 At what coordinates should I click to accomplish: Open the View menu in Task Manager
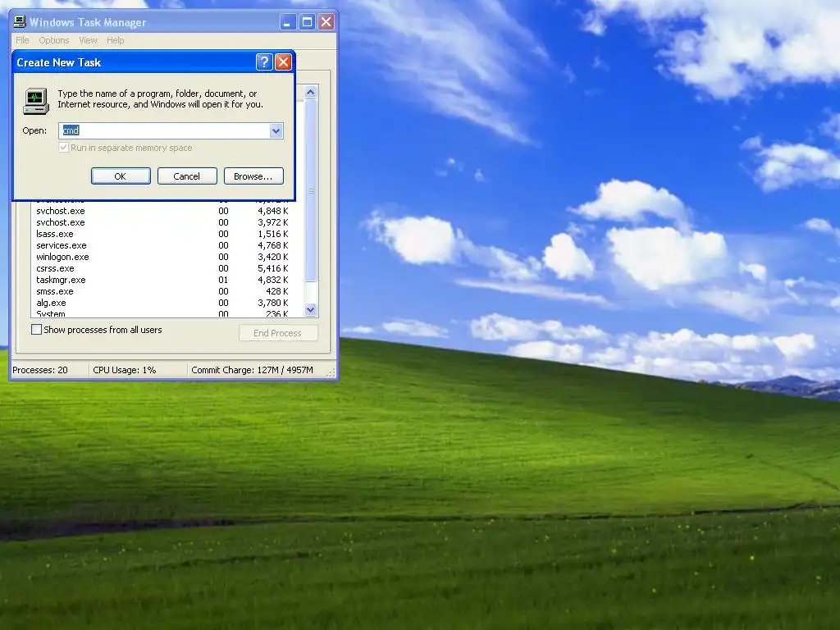(x=88, y=40)
